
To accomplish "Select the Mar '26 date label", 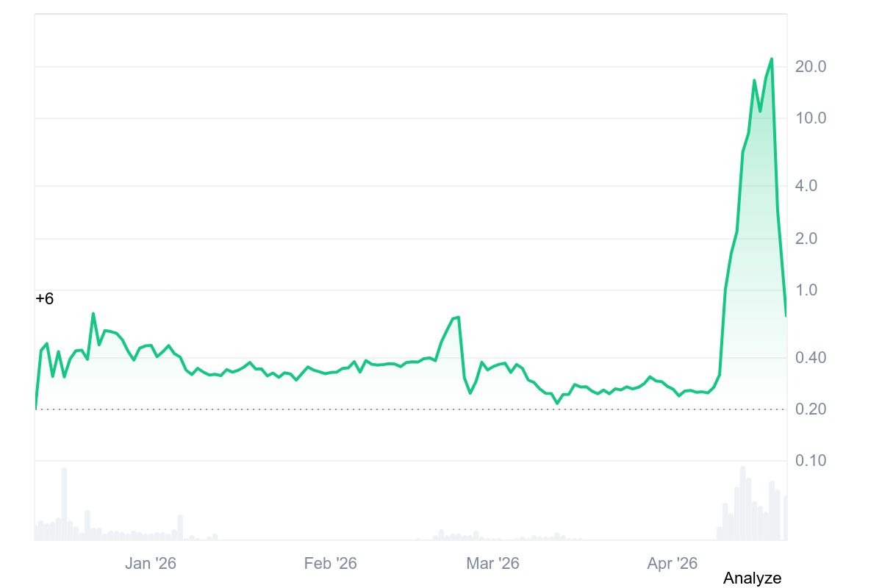I will click(492, 564).
